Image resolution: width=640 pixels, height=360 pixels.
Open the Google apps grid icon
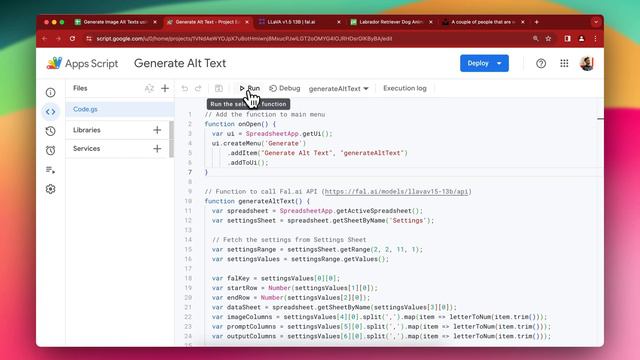(564, 63)
